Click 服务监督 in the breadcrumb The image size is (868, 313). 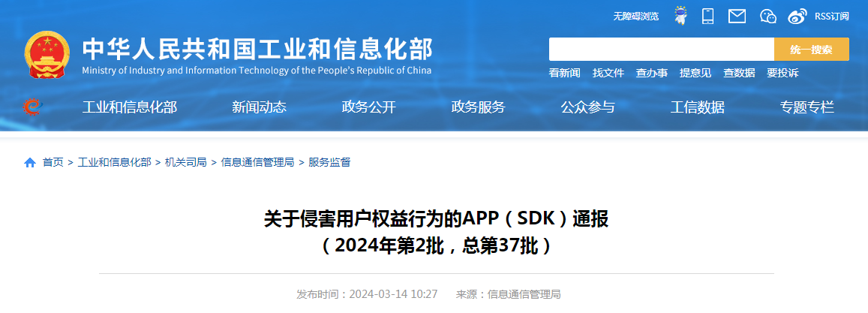coord(329,162)
